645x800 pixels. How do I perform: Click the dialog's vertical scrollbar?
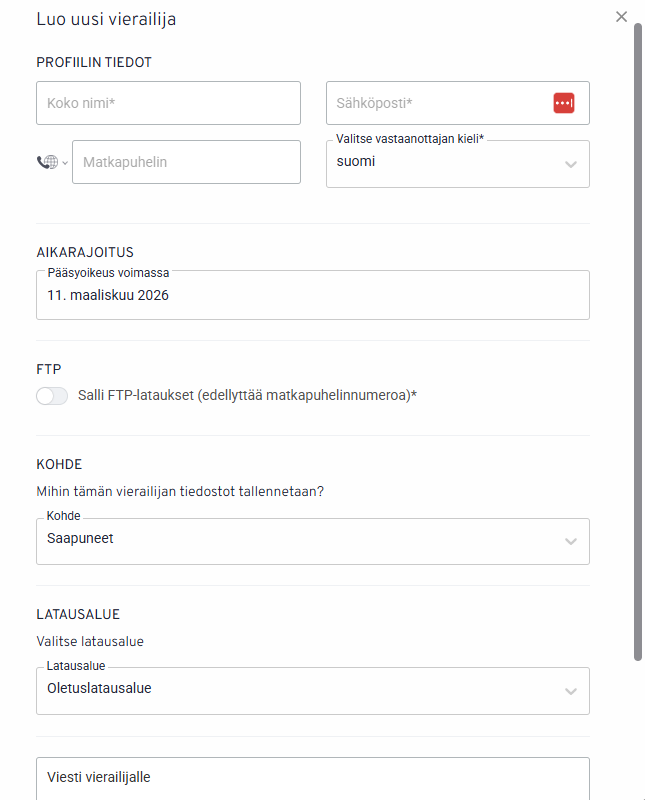point(638,340)
